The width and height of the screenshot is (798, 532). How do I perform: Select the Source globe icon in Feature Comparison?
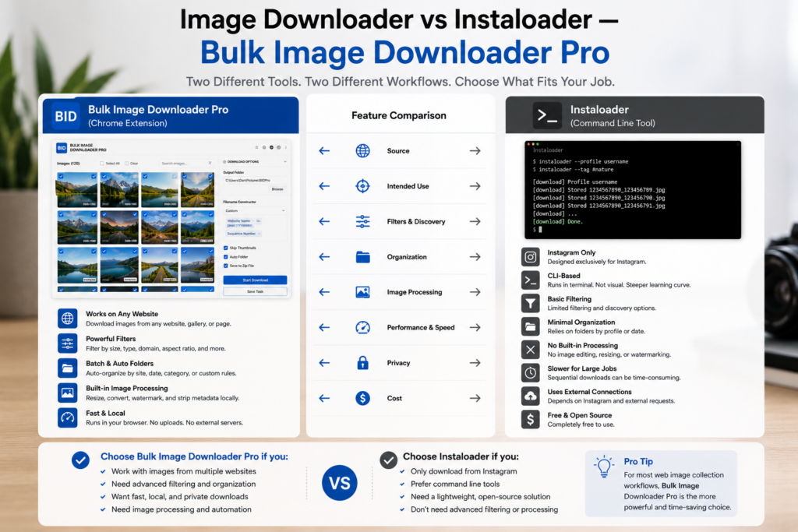(x=363, y=150)
